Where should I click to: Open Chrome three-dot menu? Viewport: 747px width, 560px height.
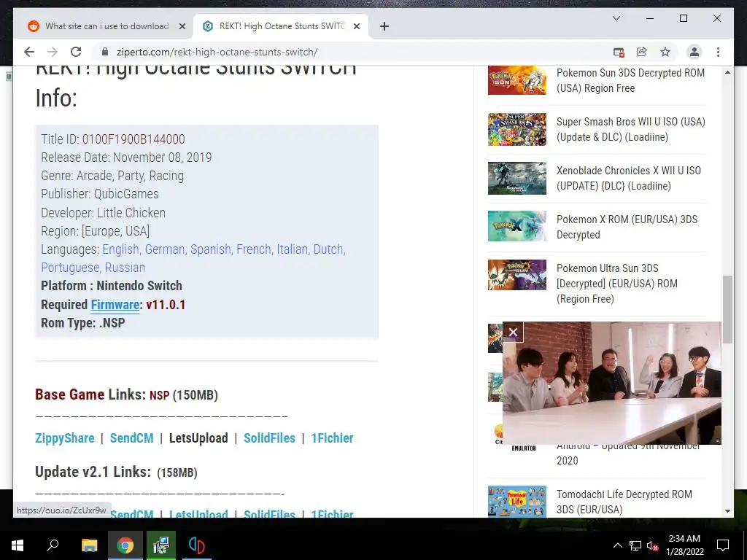tap(718, 52)
